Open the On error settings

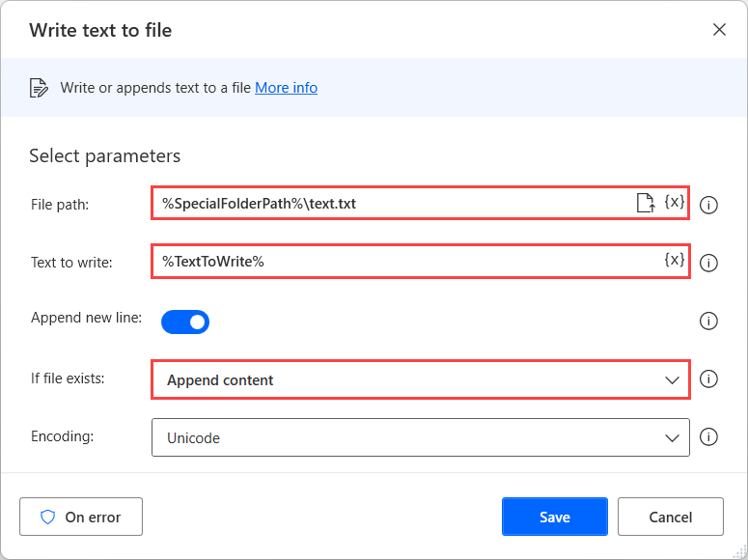[81, 517]
